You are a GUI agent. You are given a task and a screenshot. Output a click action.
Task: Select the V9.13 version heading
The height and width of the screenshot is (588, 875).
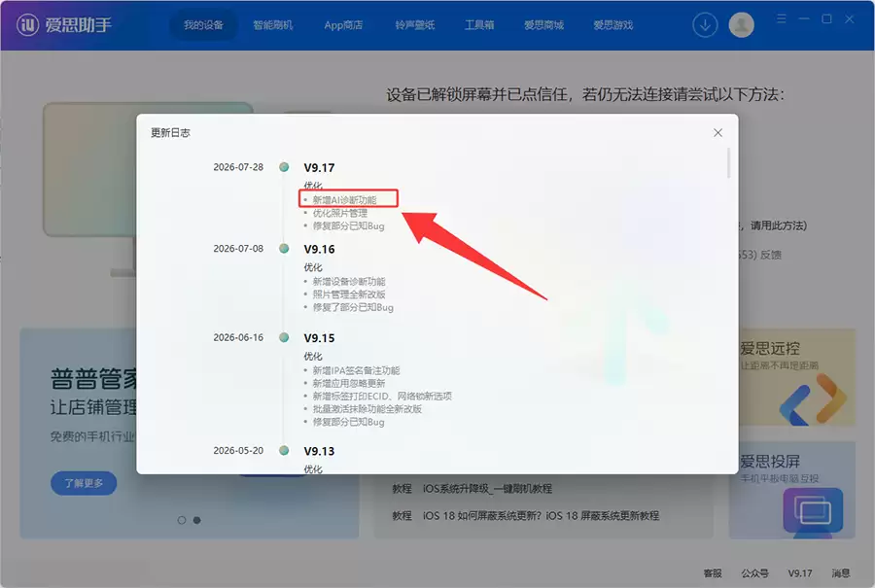pyautogui.click(x=319, y=451)
